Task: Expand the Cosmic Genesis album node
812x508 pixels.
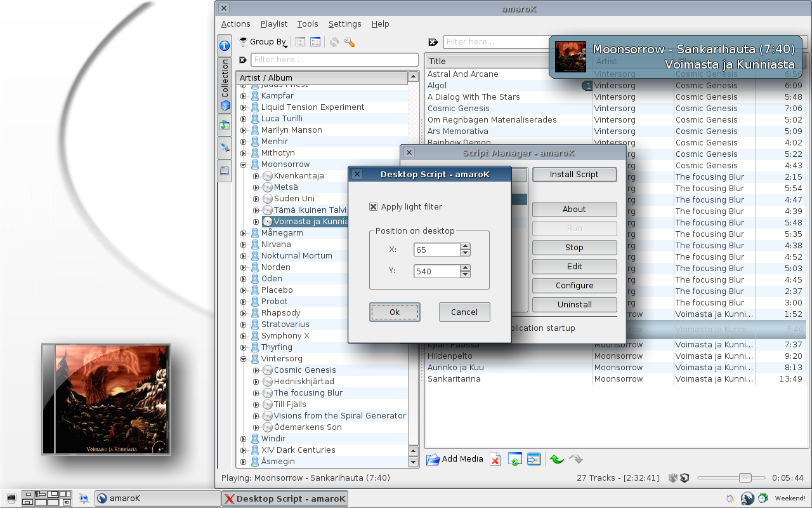Action: [x=256, y=370]
